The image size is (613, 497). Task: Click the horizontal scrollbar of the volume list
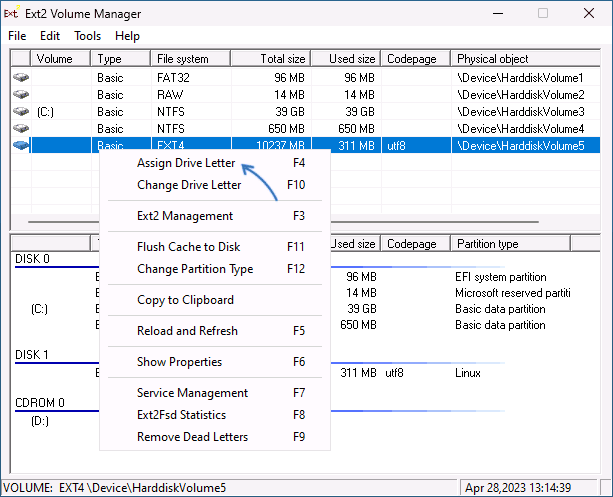[283, 222]
